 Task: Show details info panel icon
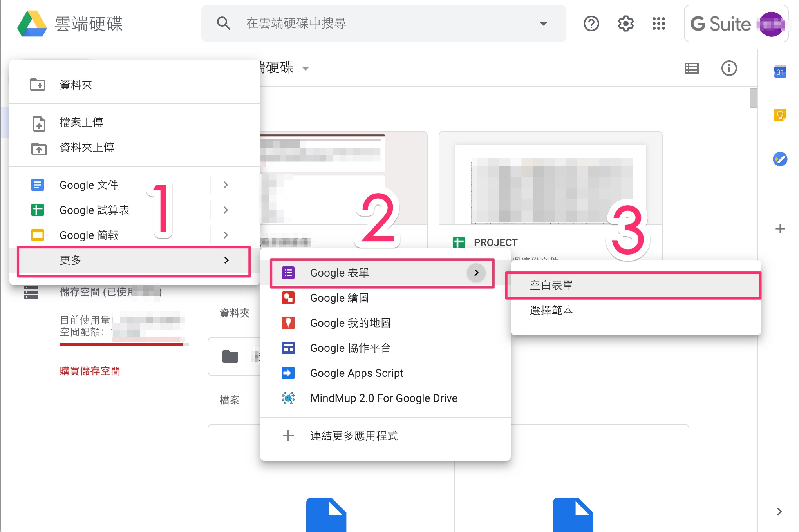coord(729,68)
